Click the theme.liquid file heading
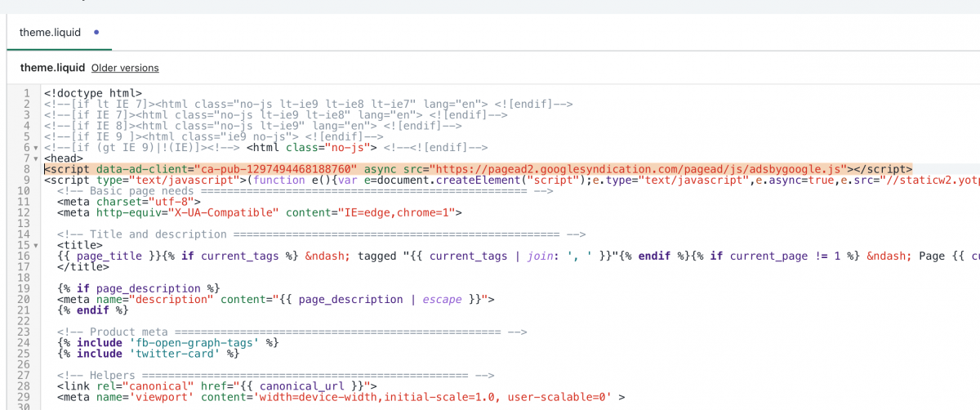Screen dimensions: 980x410 tap(52, 68)
